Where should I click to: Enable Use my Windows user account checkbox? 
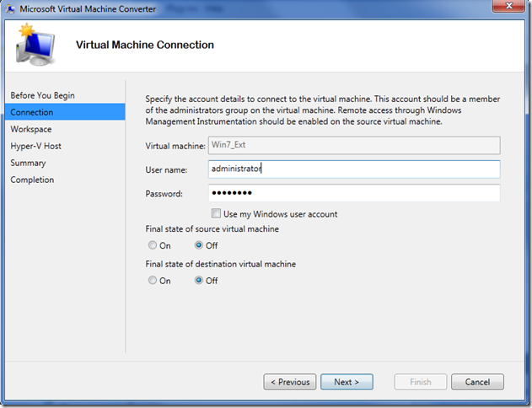coord(216,213)
